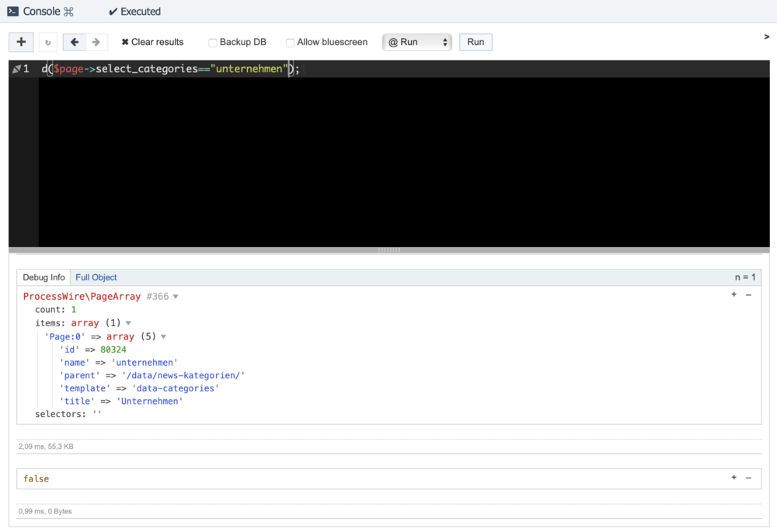This screenshot has width=777, height=532.
Task: Collapse the ProcessWire\PageArray dump tree
Action: [176, 297]
